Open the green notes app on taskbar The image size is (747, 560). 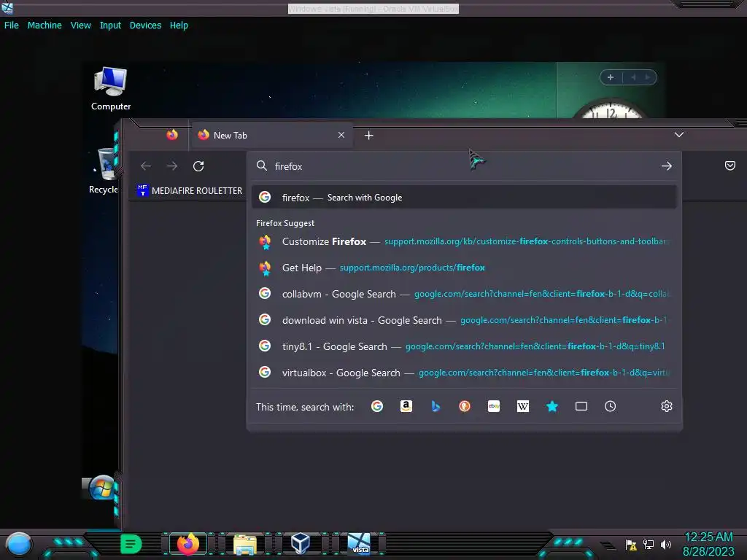click(x=131, y=544)
